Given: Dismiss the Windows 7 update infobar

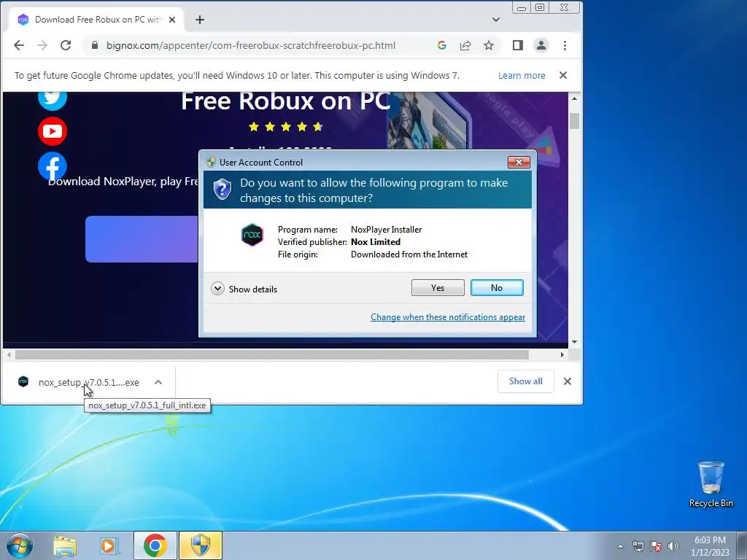Looking at the screenshot, I should [x=563, y=75].
